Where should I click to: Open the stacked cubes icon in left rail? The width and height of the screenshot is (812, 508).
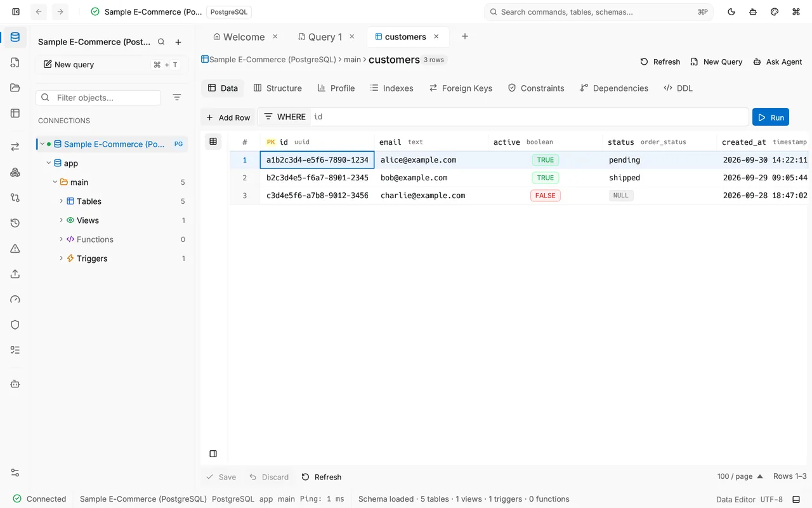pos(15,172)
